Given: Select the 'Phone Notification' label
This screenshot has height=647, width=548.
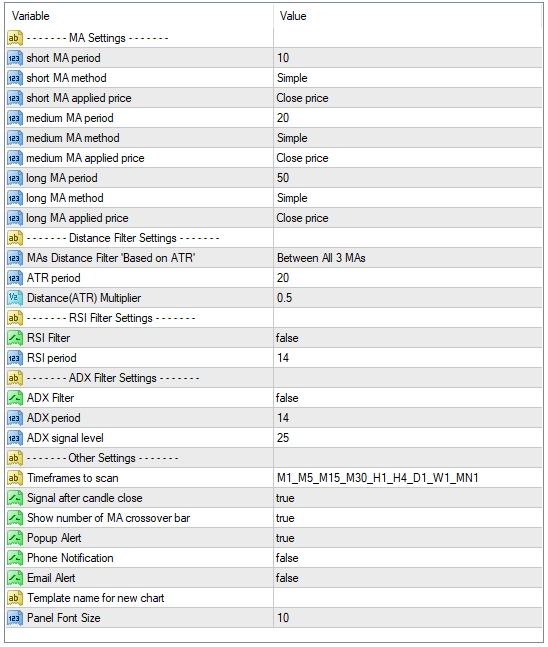Looking at the screenshot, I should point(70,558).
